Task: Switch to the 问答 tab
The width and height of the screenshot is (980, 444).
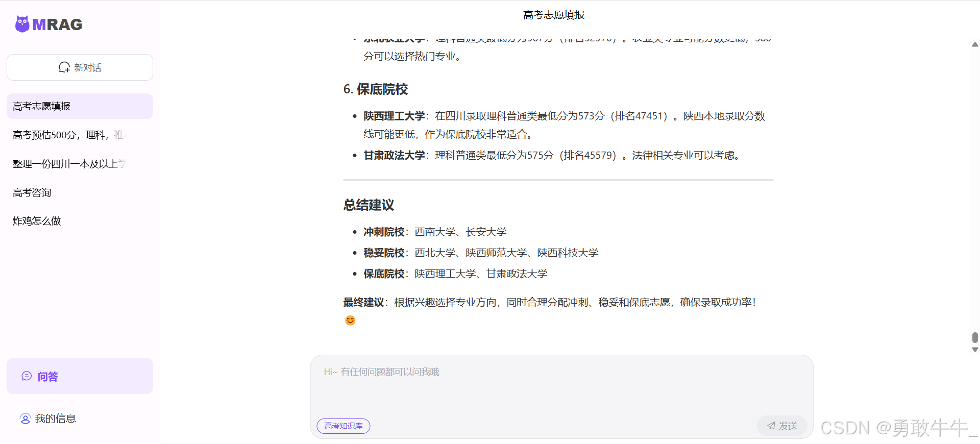Action: tap(80, 376)
